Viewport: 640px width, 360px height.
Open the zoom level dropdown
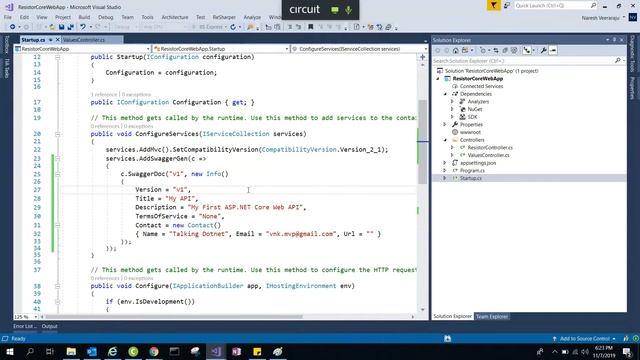click(36, 317)
